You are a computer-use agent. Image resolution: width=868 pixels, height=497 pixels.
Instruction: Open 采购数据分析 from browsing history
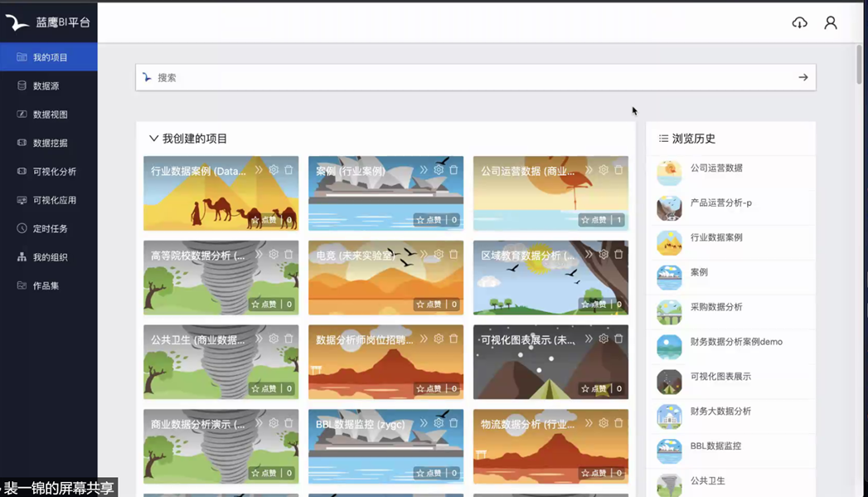(716, 307)
